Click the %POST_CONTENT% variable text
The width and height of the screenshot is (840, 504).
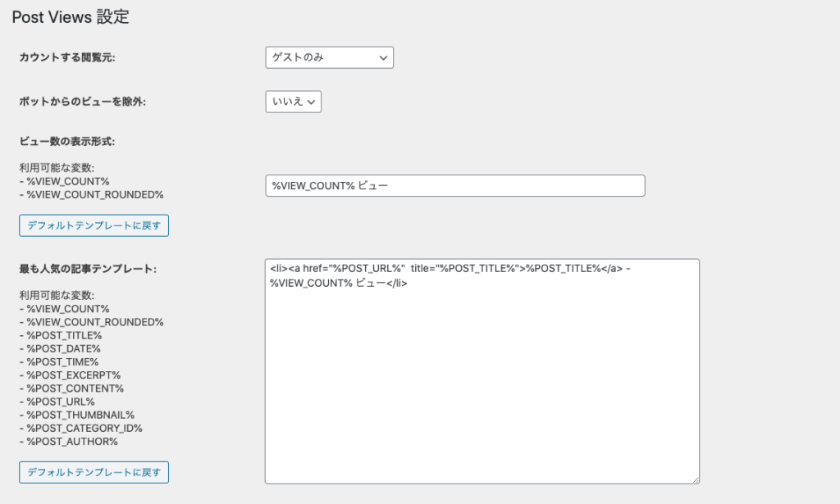click(x=75, y=388)
